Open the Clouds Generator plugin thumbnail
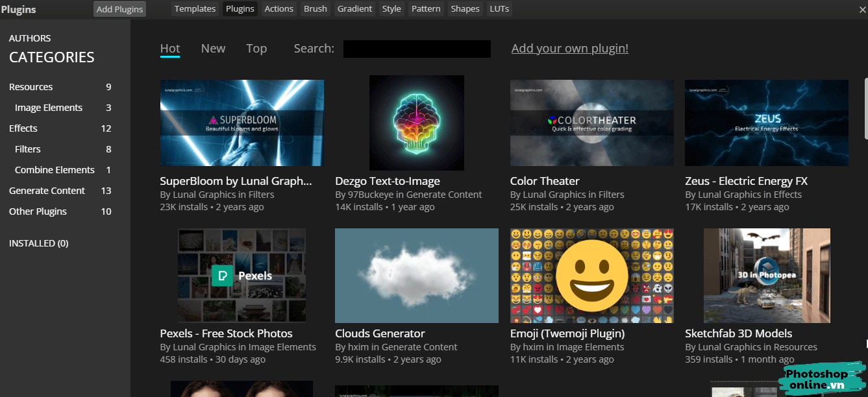Screen dimensions: 868x397 tap(416, 275)
